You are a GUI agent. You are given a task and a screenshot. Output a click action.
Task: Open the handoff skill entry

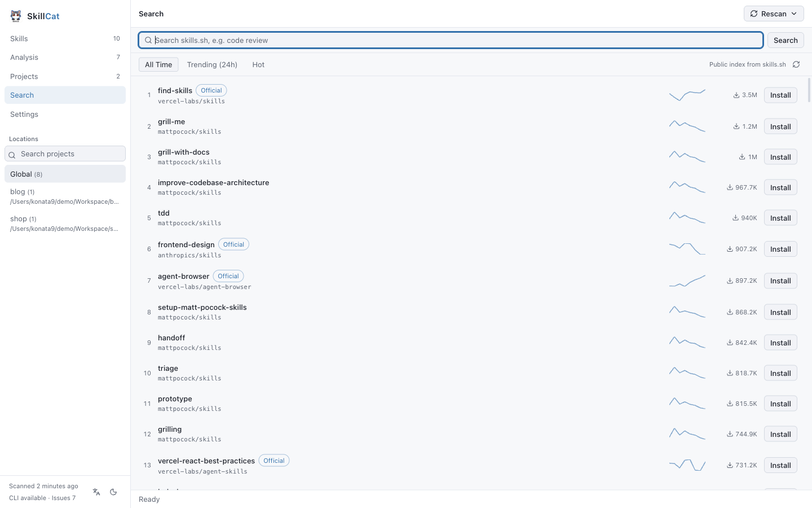point(171,338)
